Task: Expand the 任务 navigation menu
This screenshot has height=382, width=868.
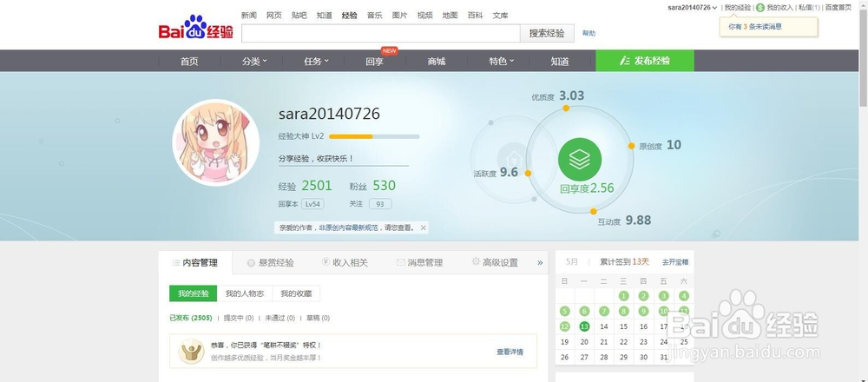Action: pyautogui.click(x=316, y=61)
